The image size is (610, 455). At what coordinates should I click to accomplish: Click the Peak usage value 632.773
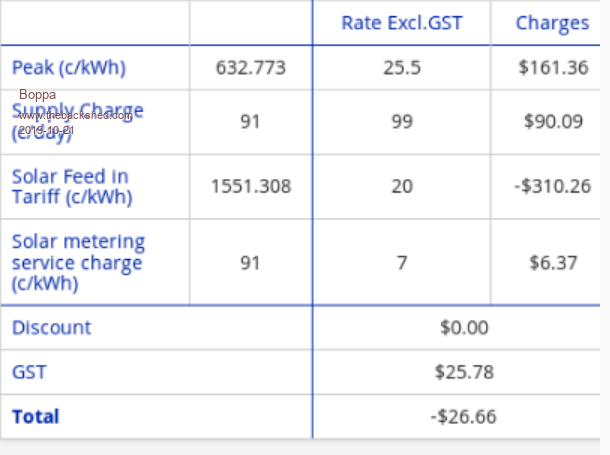pyautogui.click(x=250, y=68)
